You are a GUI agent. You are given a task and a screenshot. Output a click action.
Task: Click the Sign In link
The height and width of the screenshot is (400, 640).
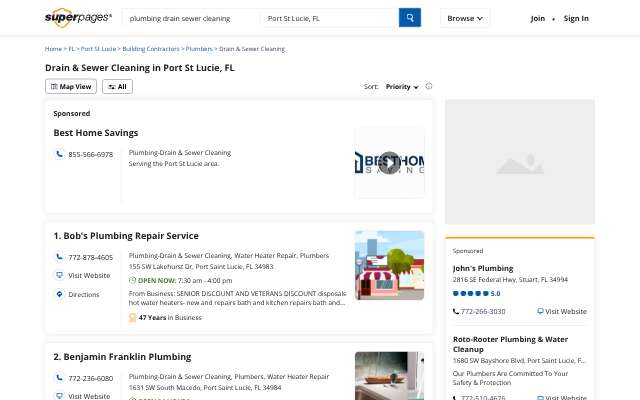click(x=576, y=18)
